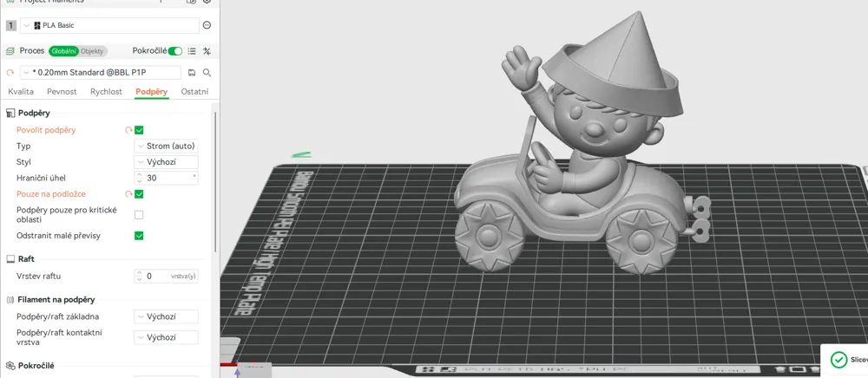The width and height of the screenshot is (868, 378).
Task: Switch to the Rychlost tab
Action: (x=106, y=92)
